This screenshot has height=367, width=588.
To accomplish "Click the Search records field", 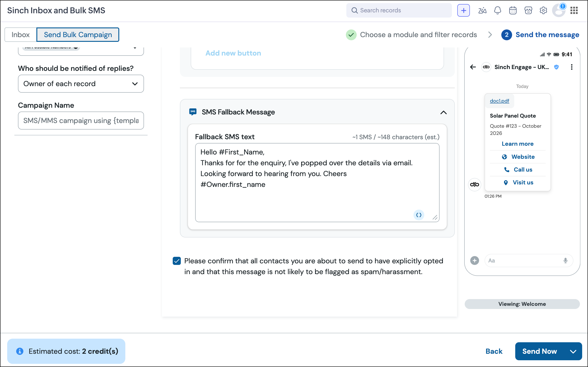I will (399, 10).
